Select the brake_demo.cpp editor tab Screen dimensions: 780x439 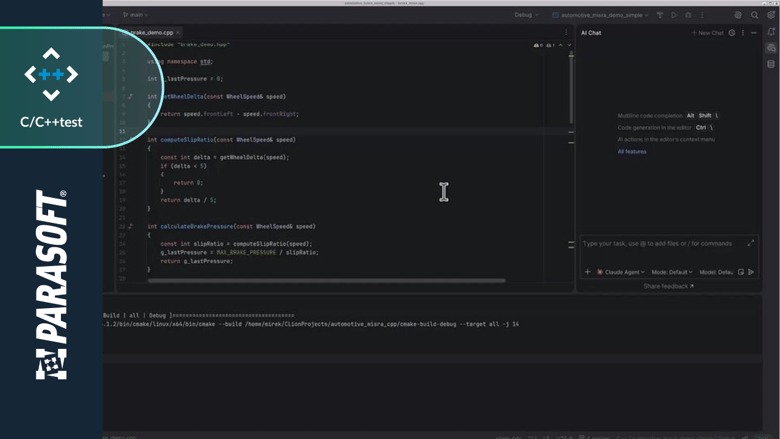click(x=151, y=33)
